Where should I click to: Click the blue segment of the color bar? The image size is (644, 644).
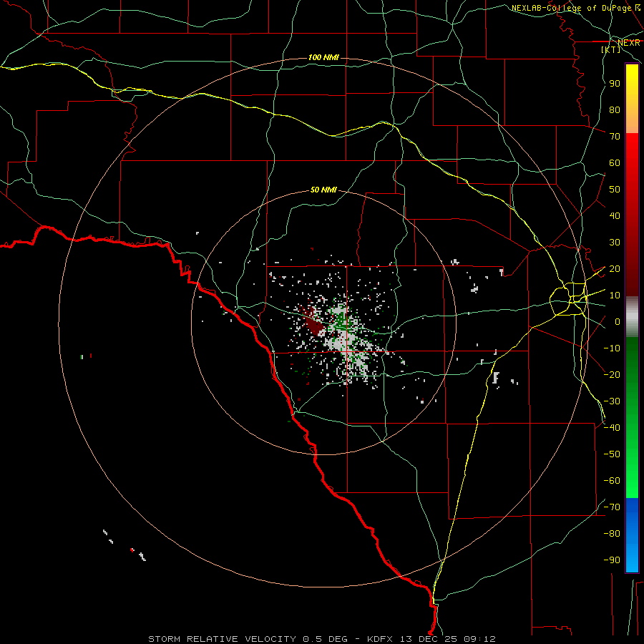point(632,535)
